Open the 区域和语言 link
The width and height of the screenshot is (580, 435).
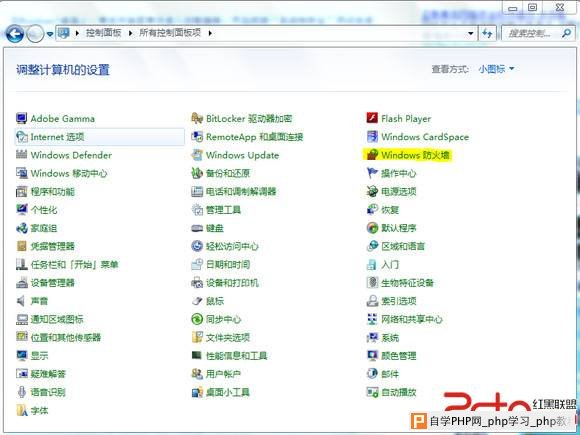pyautogui.click(x=403, y=246)
